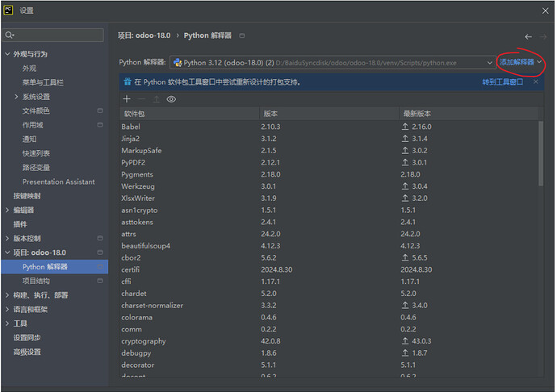Expand the 编辑器 tree node

tap(7, 210)
